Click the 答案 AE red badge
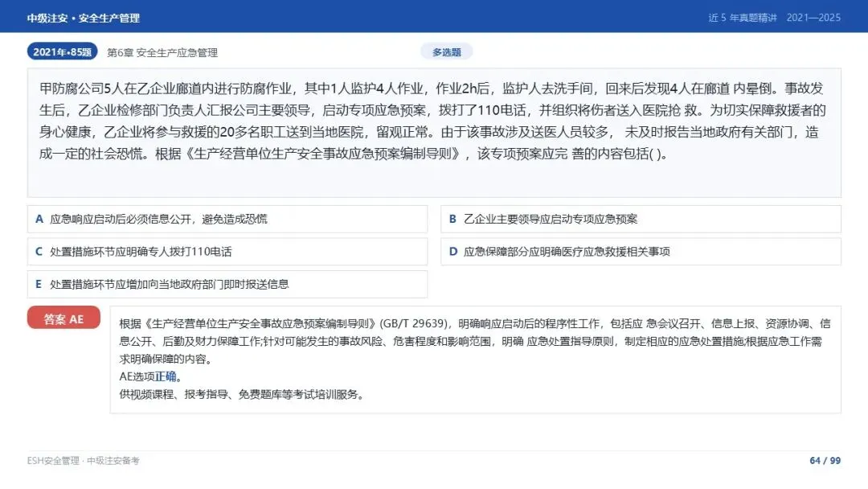The width and height of the screenshot is (868, 489). pos(63,318)
